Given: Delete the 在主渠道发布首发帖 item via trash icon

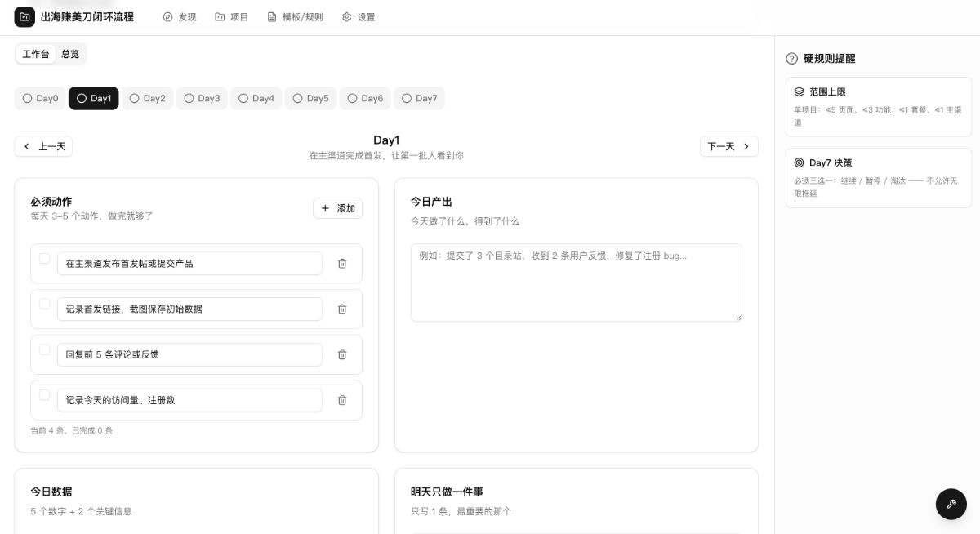Looking at the screenshot, I should point(342,264).
